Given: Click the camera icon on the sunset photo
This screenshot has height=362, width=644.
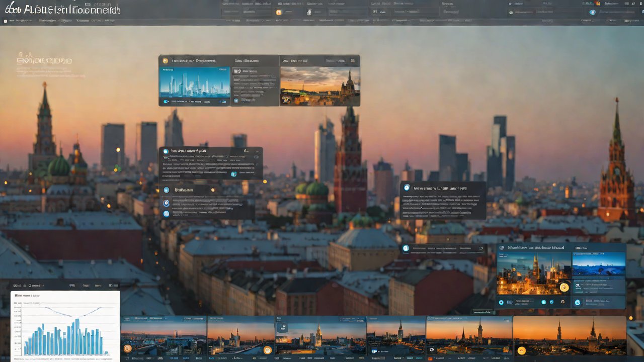Looking at the screenshot, I should (287, 100).
